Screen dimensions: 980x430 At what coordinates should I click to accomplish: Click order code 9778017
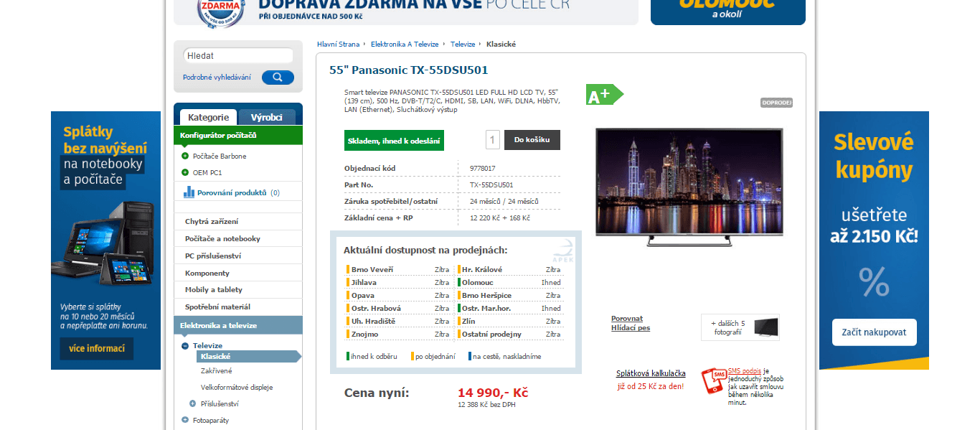[x=483, y=169]
